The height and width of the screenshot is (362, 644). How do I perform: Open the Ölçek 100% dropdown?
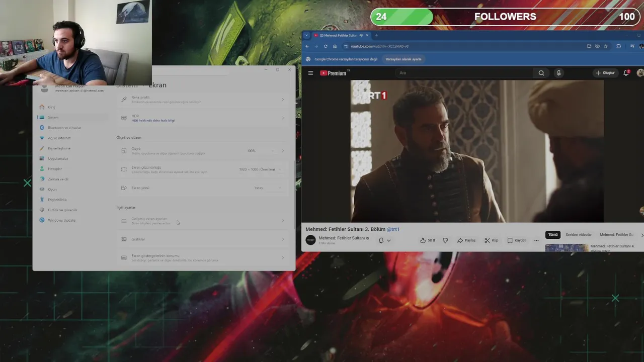(261, 151)
